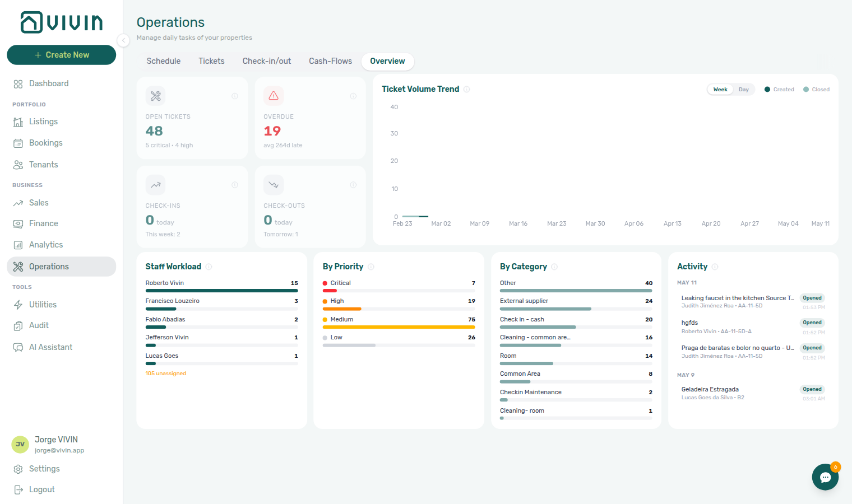
Task: Click the 48 open tickets count
Action: pyautogui.click(x=154, y=131)
